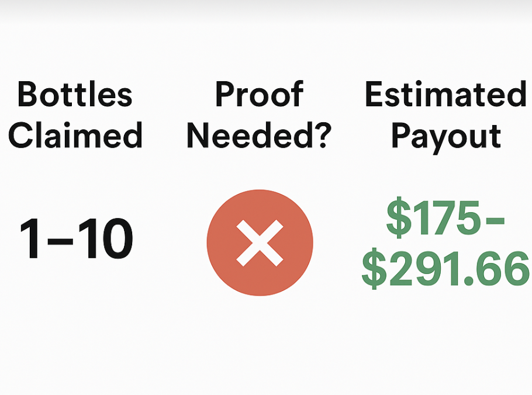The width and height of the screenshot is (532, 395).
Task: Select the "$291.66" upper payout figure
Action: pyautogui.click(x=445, y=271)
